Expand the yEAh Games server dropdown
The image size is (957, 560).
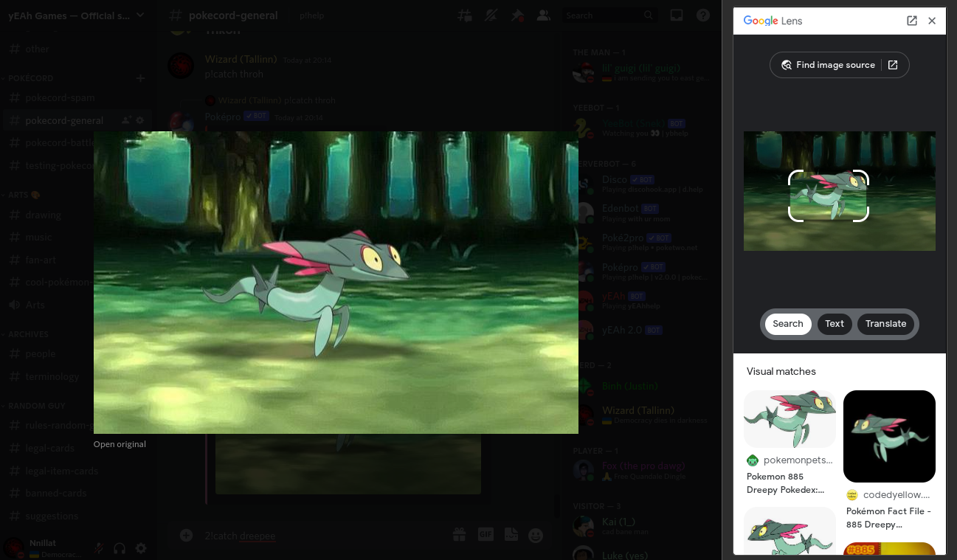point(140,15)
